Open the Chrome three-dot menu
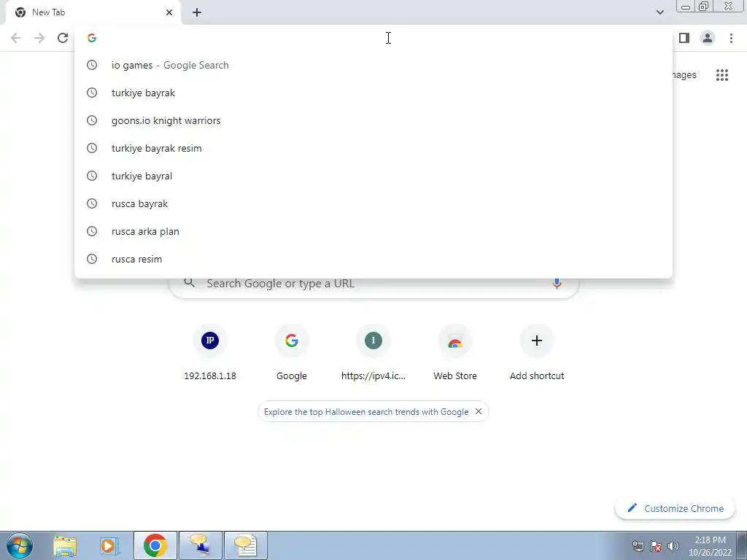Image resolution: width=747 pixels, height=560 pixels. point(731,38)
